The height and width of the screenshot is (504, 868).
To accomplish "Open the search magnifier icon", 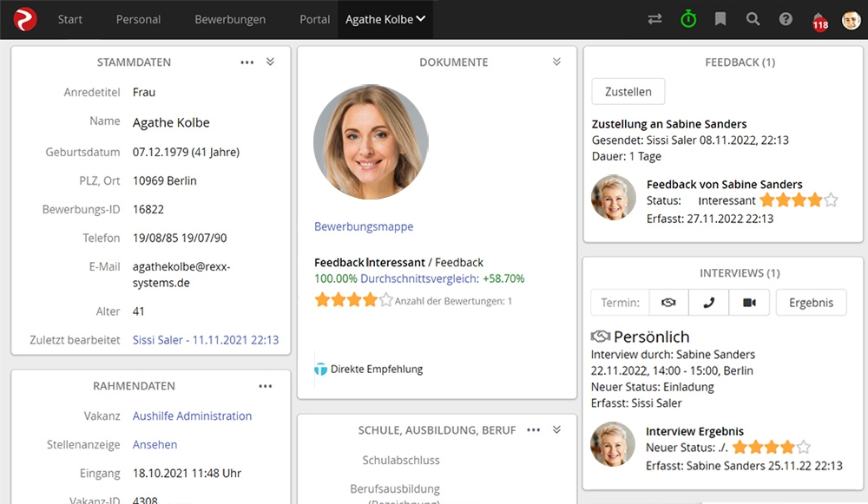I will pos(753,19).
